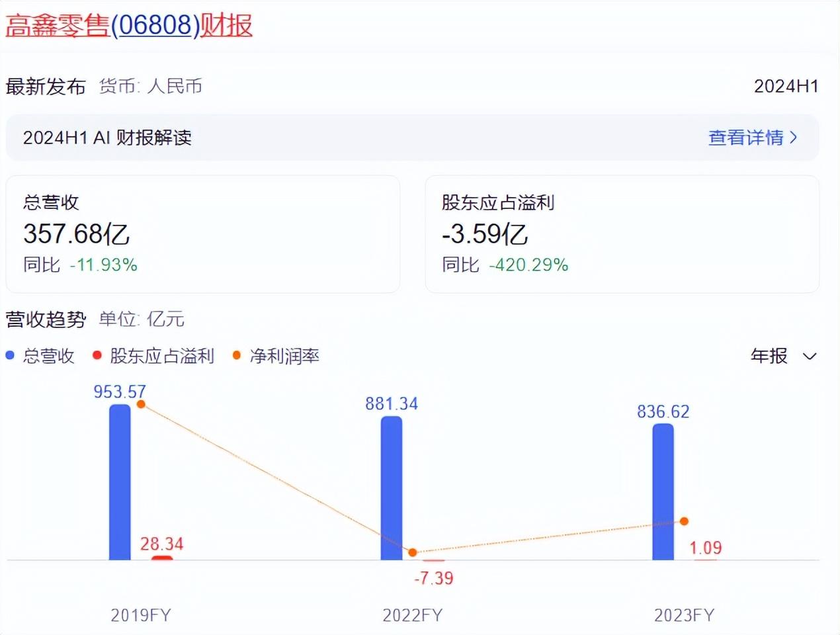The width and height of the screenshot is (840, 635).
Task: Click the 最新发布 heading
Action: [46, 87]
